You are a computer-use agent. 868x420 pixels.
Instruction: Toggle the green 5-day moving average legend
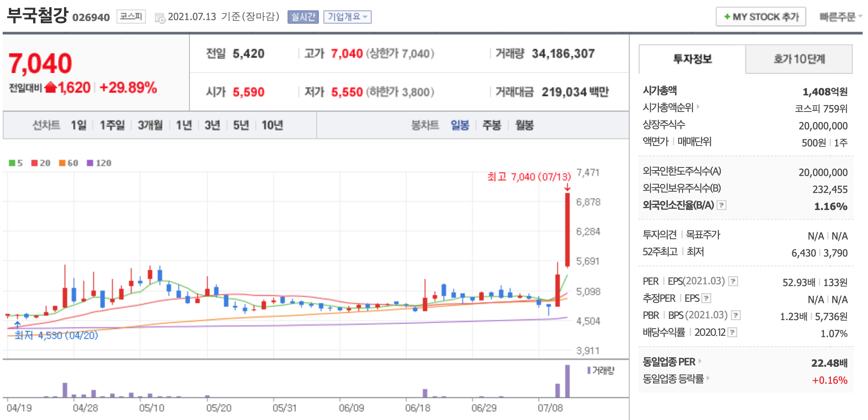pyautogui.click(x=16, y=163)
